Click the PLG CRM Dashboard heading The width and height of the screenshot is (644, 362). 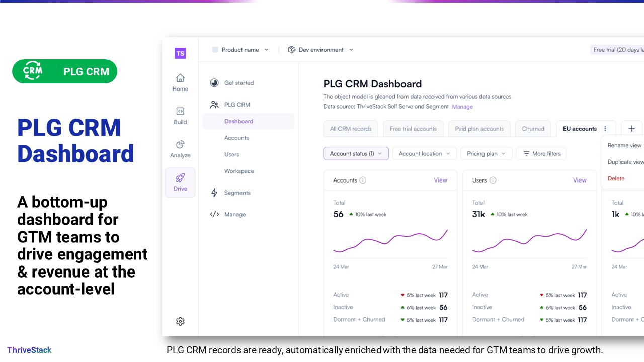(372, 84)
